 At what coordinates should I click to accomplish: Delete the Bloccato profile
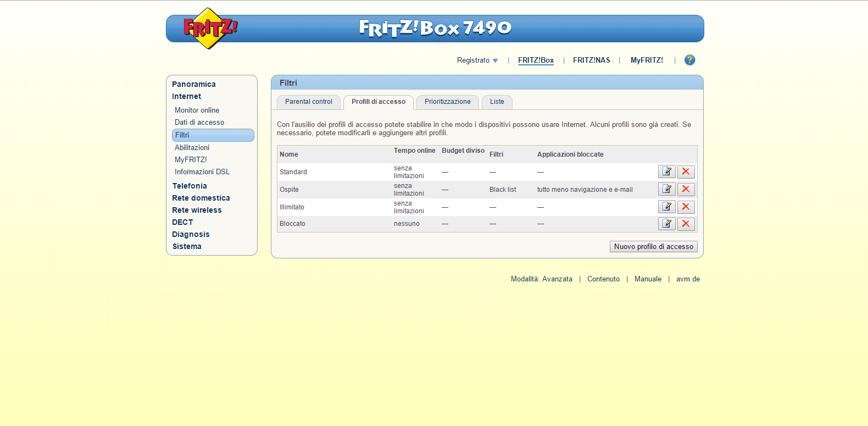coord(686,224)
